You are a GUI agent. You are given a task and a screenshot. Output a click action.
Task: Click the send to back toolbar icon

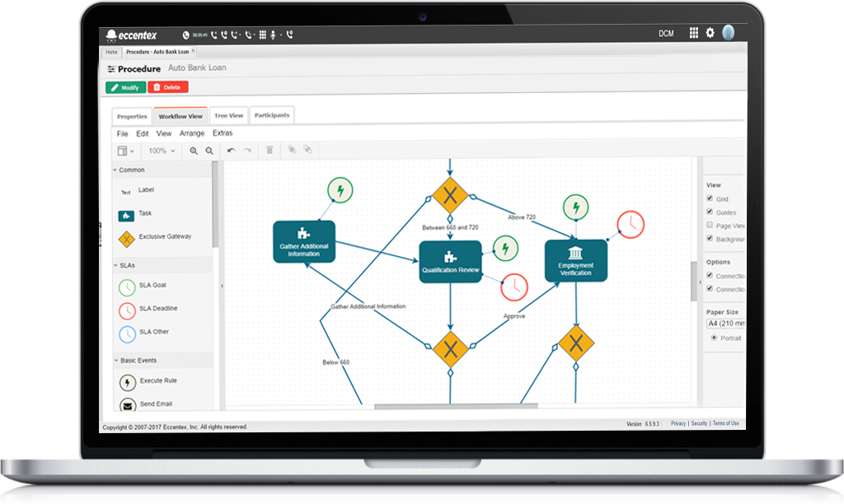(307, 149)
